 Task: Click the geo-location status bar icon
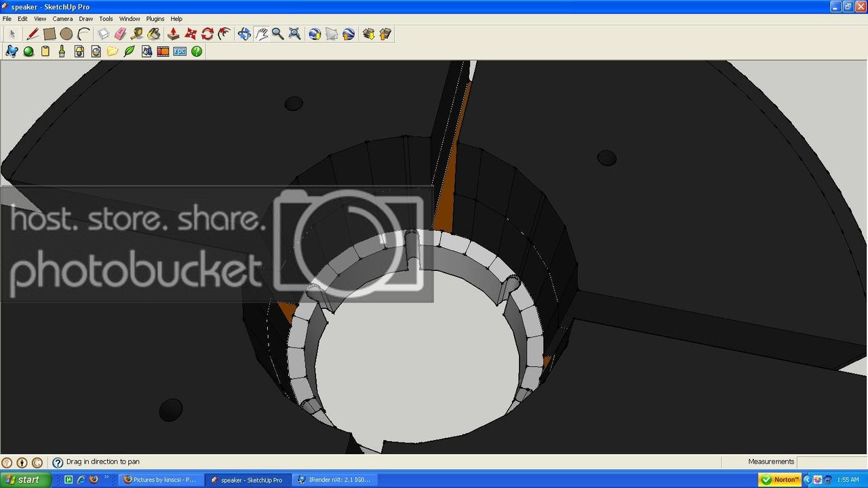pos(7,462)
